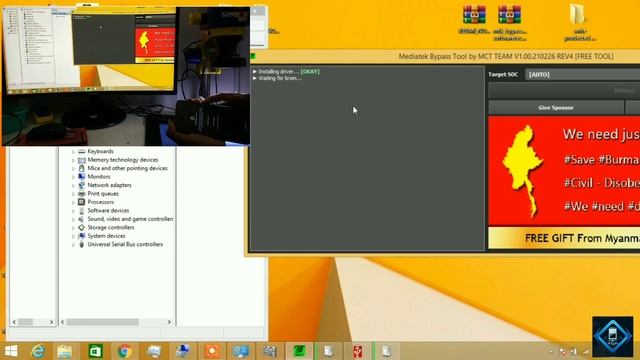Screen dimensions: 640x360
Task: Click the Bypass button in Mediatek tool
Action: coord(564,91)
